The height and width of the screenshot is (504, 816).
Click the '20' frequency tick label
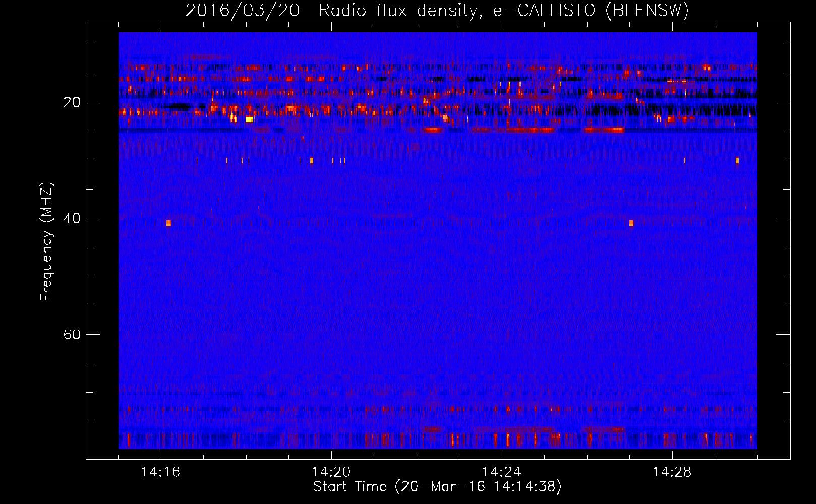click(72, 102)
